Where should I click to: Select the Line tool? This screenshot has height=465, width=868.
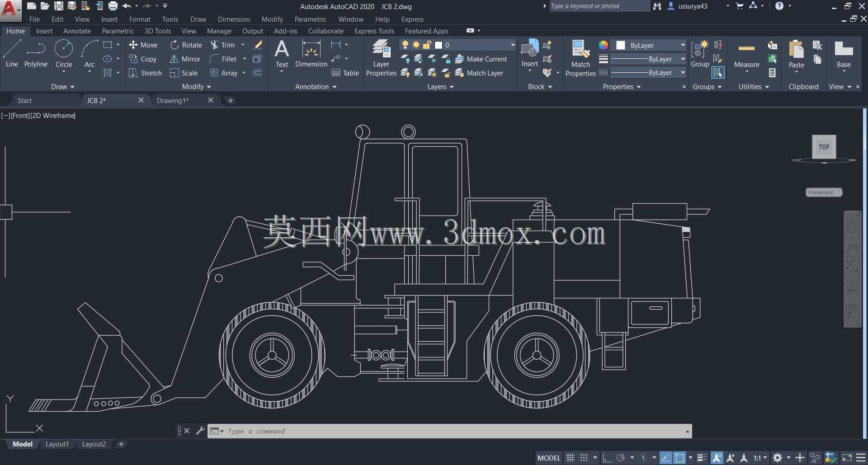[12, 54]
